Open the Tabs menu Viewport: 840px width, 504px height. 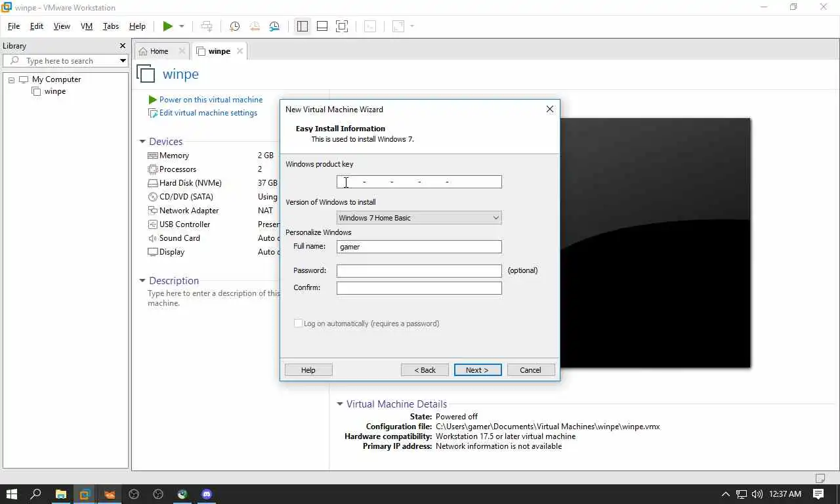tap(111, 26)
